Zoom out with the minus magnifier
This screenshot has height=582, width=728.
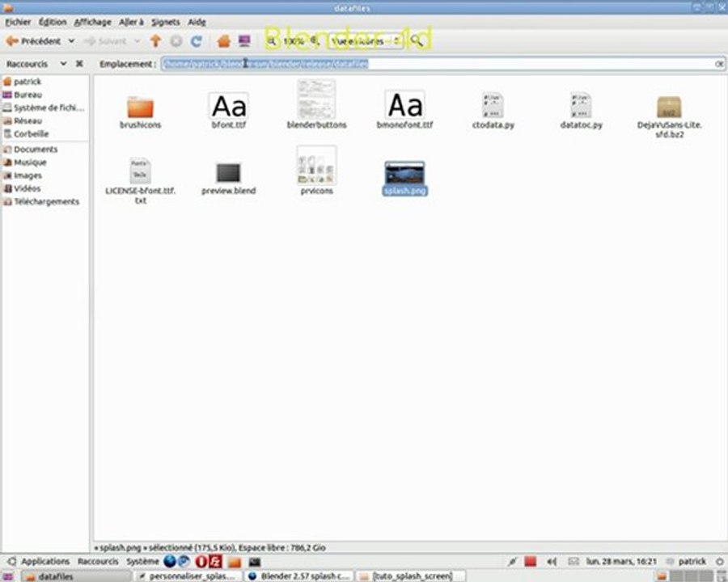pos(272,41)
